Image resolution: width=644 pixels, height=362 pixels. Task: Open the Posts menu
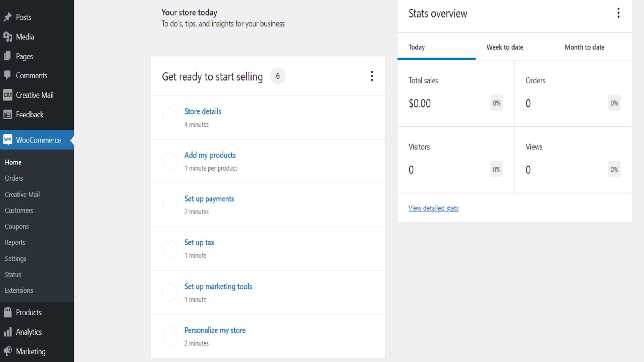(23, 17)
